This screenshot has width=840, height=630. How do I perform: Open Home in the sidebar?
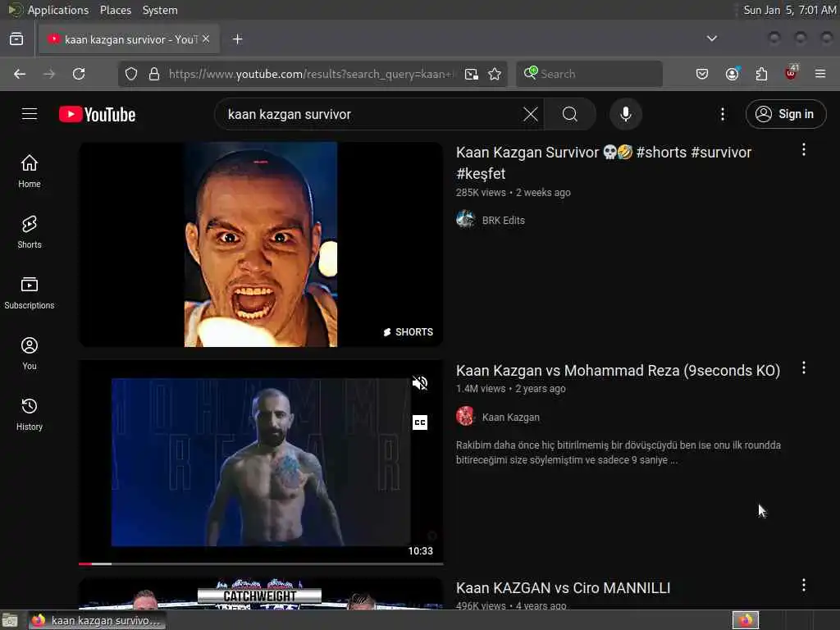click(x=30, y=171)
